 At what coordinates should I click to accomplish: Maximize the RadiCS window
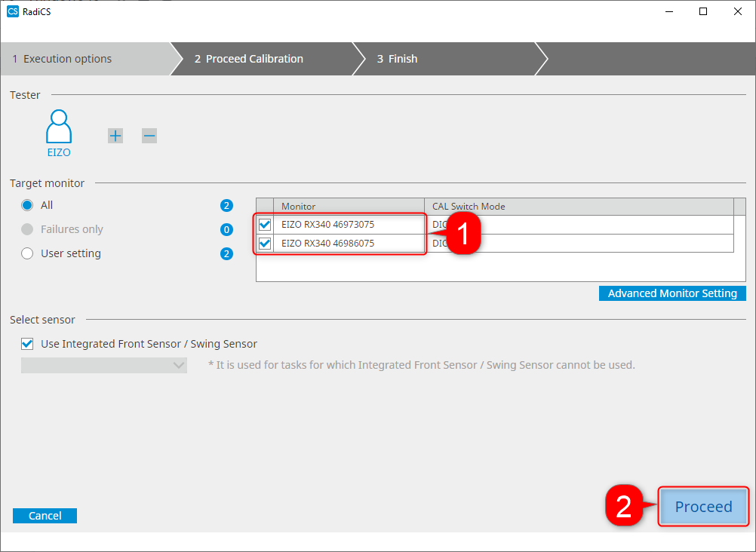(x=703, y=11)
